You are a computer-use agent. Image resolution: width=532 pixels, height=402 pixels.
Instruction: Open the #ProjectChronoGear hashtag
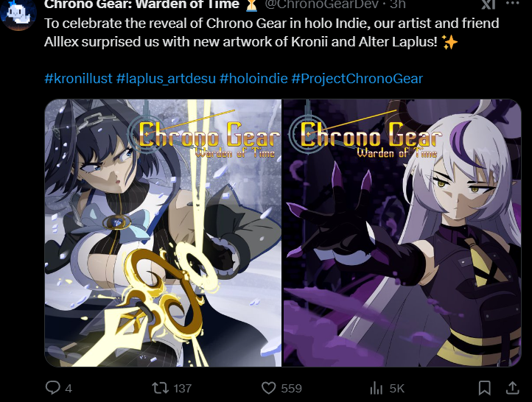(x=357, y=79)
